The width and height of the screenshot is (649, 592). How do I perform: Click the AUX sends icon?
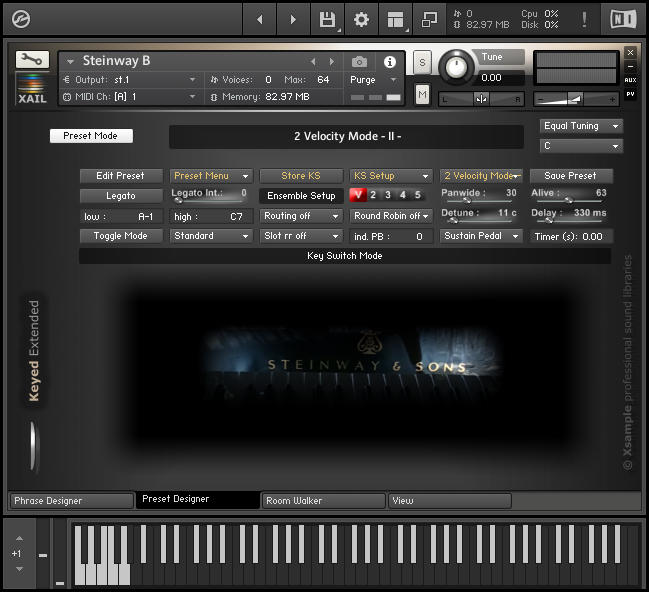[x=630, y=80]
